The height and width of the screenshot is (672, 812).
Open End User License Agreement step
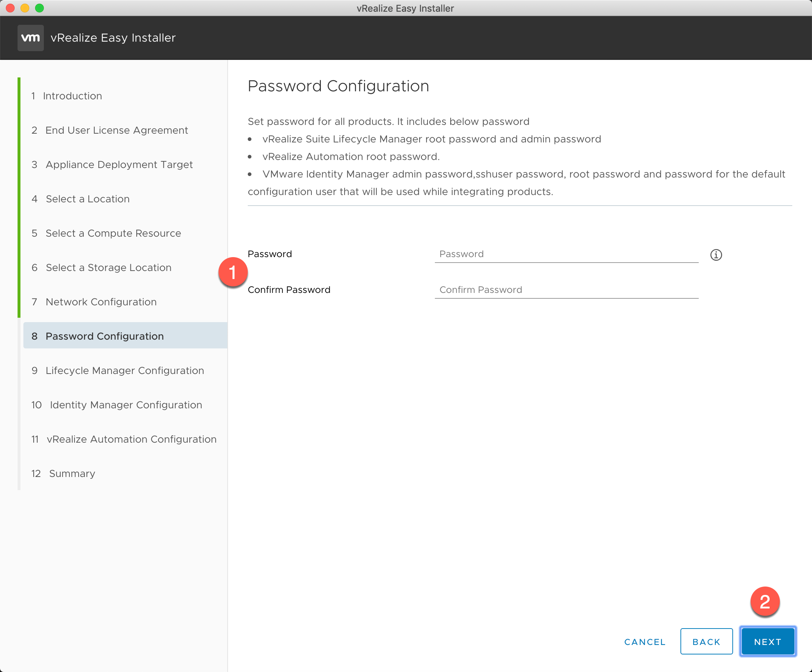tap(109, 130)
